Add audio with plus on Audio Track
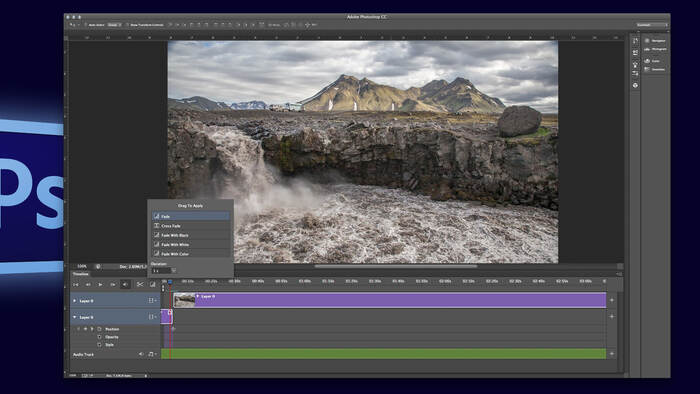Viewport: 700px width, 394px height. click(x=612, y=354)
